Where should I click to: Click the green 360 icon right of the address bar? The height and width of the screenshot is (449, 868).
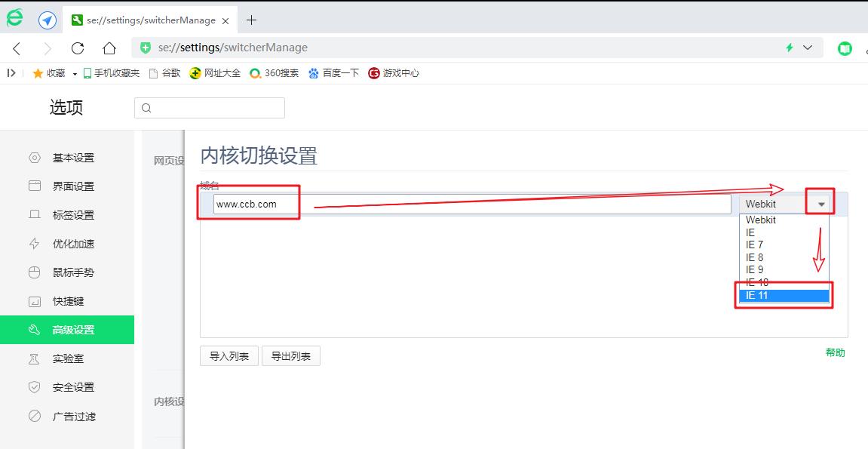(x=845, y=48)
